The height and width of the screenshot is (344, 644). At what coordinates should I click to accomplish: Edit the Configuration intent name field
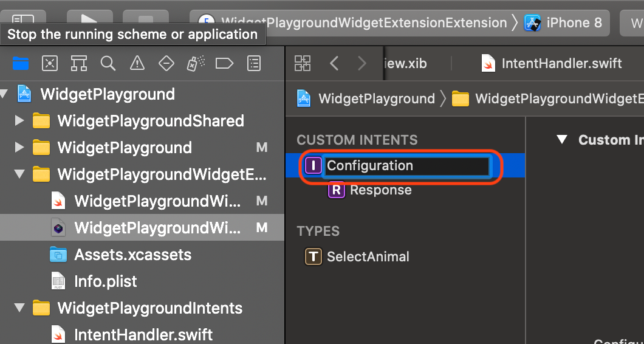click(x=406, y=166)
